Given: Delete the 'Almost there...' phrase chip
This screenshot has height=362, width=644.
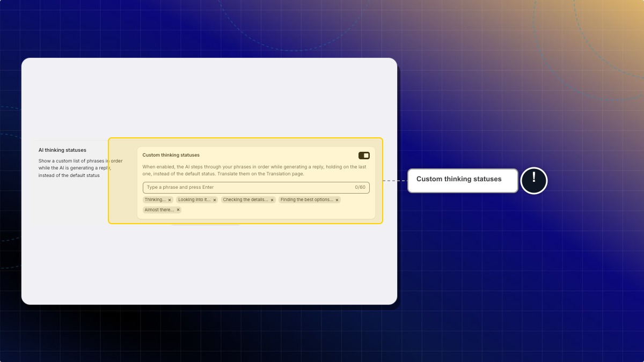Looking at the screenshot, I should coord(178,210).
